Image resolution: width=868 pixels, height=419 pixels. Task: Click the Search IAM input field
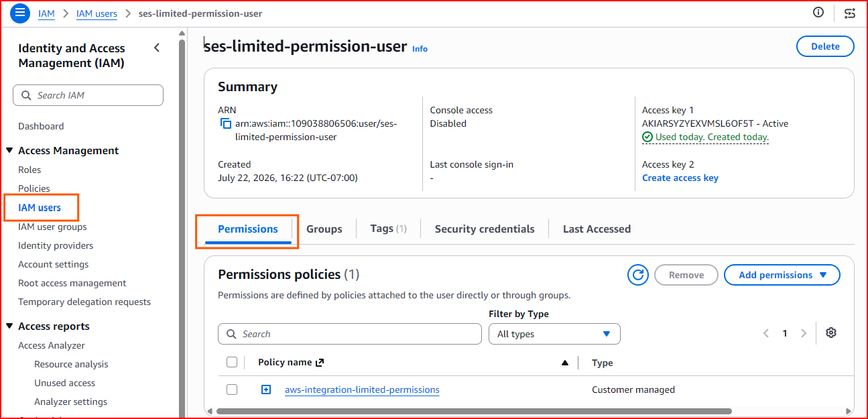(88, 95)
